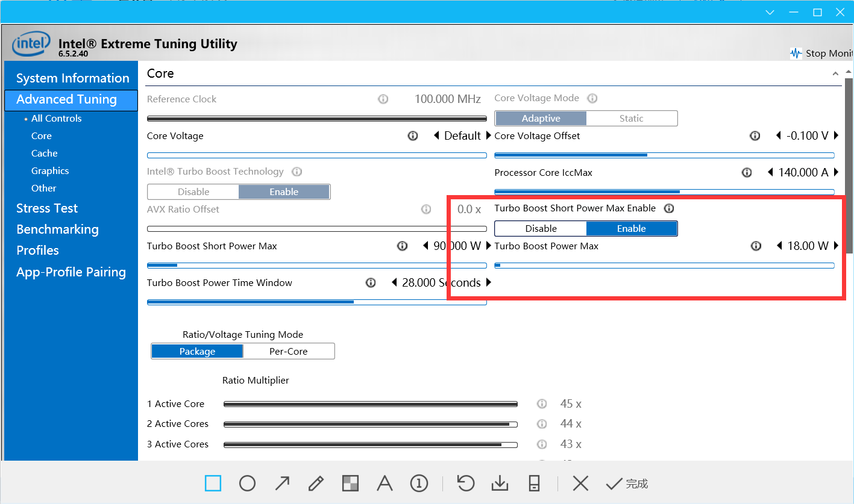Viewport: 854px width, 504px height.
Task: Choose the arrow drawing tool
Action: [x=281, y=483]
